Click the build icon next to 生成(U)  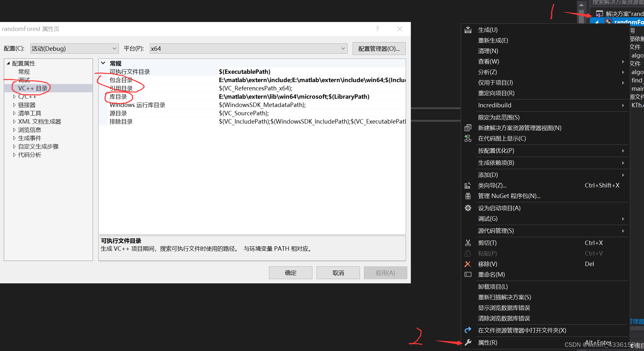coord(468,30)
